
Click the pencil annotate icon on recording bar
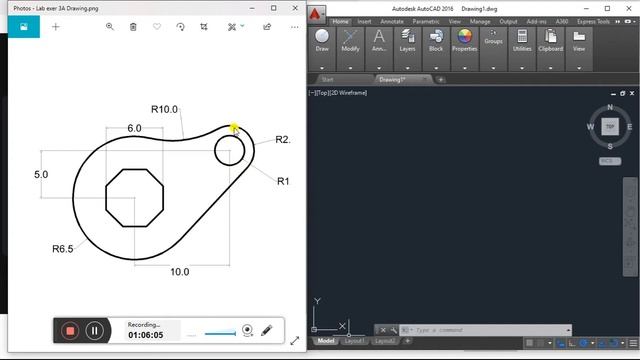click(x=267, y=330)
